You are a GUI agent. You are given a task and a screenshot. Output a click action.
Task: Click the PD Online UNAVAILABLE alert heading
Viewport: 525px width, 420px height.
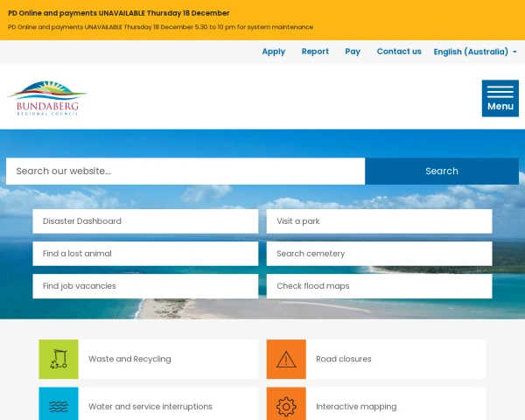point(119,13)
